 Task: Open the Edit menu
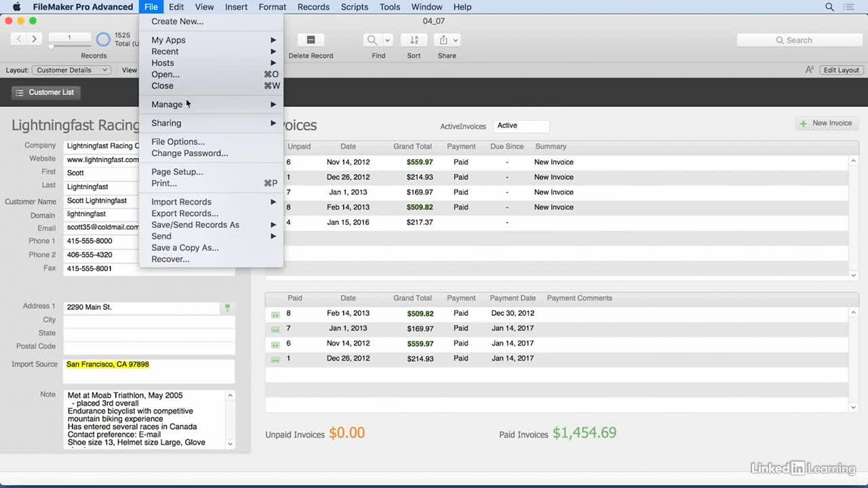coord(176,7)
